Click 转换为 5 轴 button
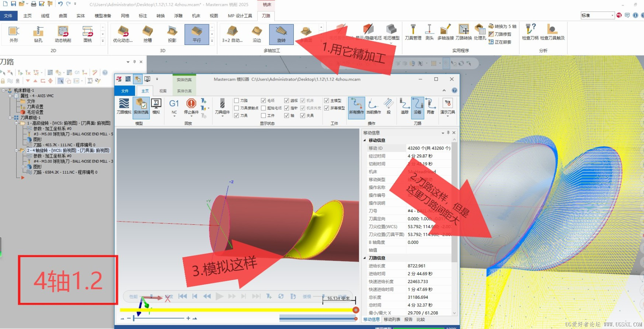The image size is (644, 329). (x=502, y=26)
